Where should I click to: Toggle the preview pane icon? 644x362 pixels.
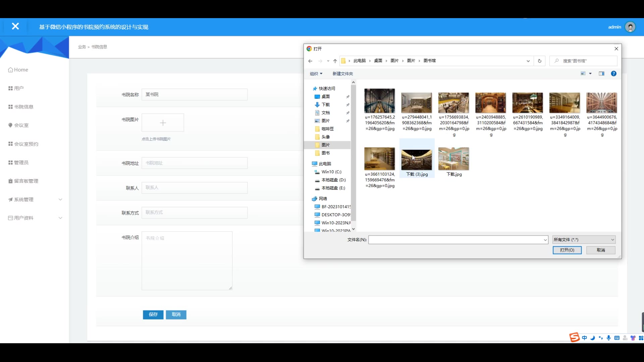(x=601, y=74)
